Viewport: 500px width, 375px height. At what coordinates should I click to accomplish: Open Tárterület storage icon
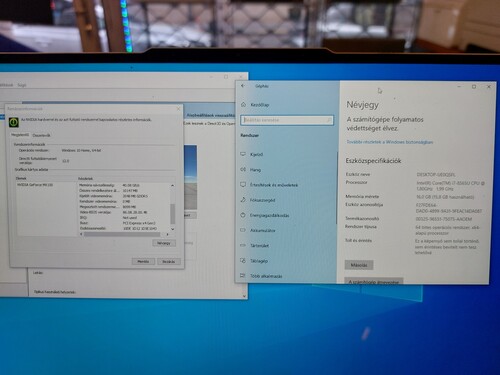click(243, 245)
